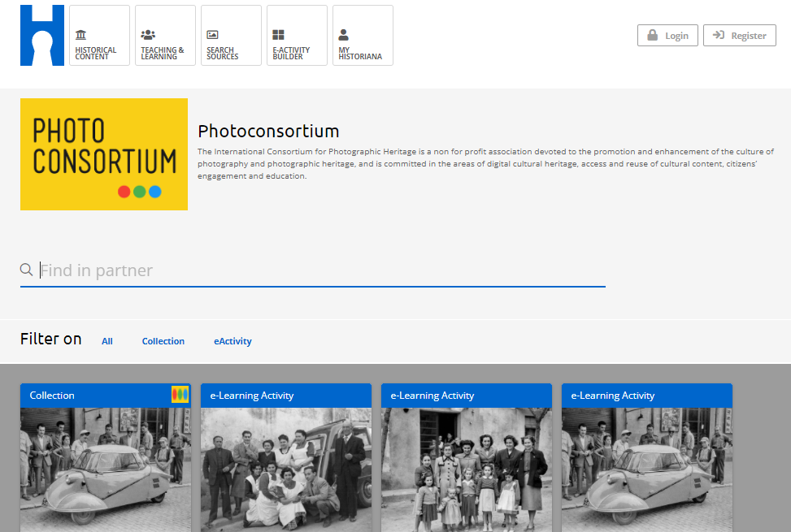Click the Photoconsortium heading text
Screen dimensions: 791x532
pyautogui.click(x=268, y=131)
